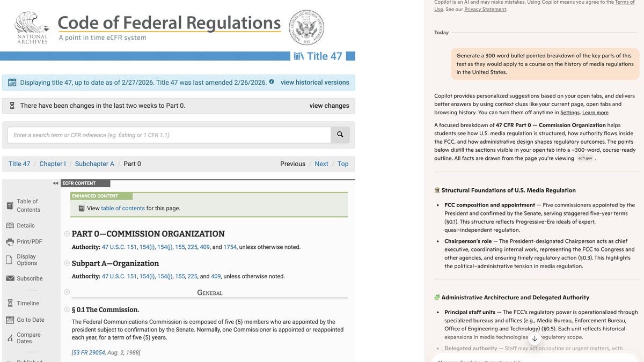Click the scroll-down arrow in Copilot chat
Viewport: 644px width, 362px height.
click(535, 339)
